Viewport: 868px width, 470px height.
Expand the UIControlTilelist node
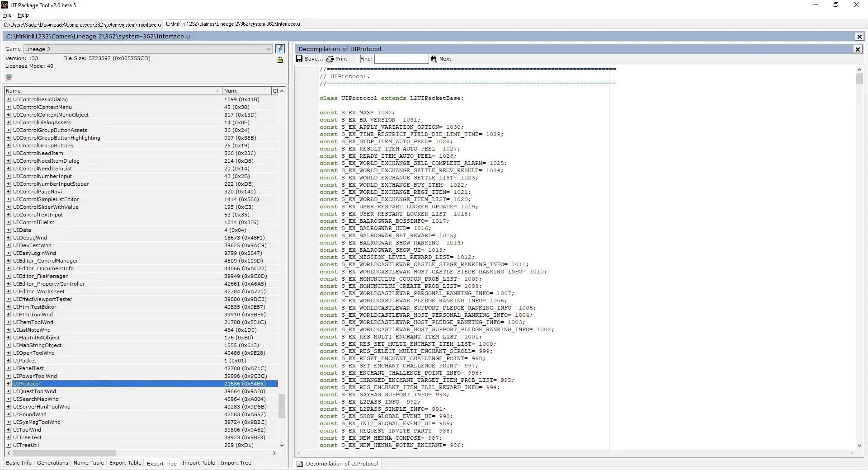coord(9,222)
